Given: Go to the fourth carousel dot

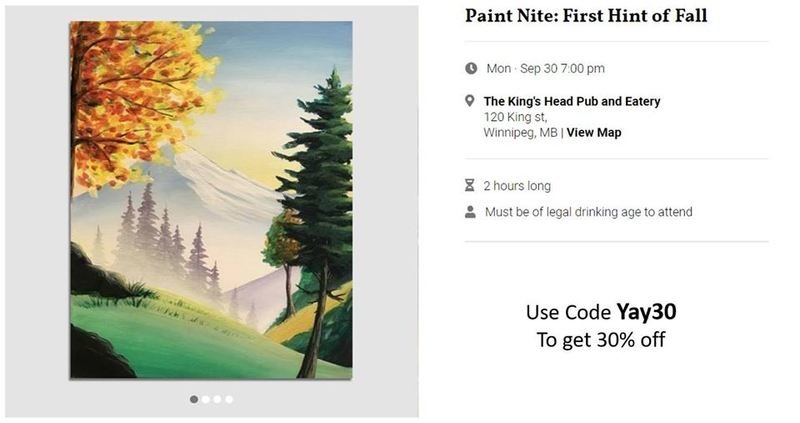Looking at the screenshot, I should (229, 399).
